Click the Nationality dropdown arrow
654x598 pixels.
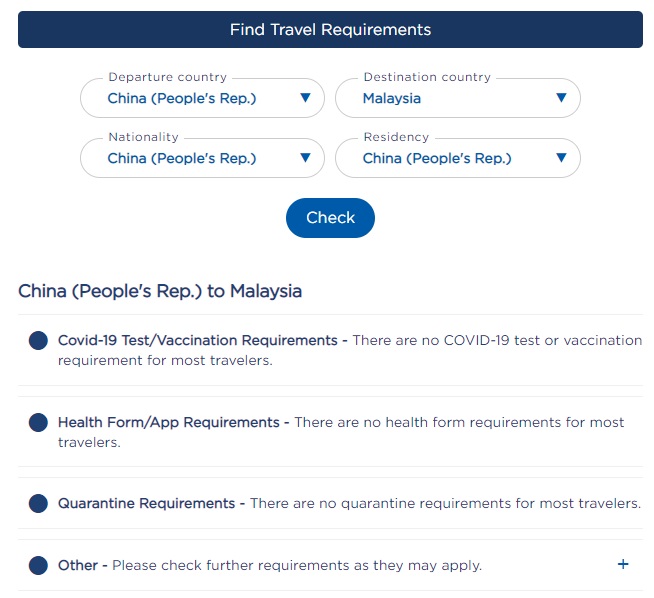click(305, 158)
